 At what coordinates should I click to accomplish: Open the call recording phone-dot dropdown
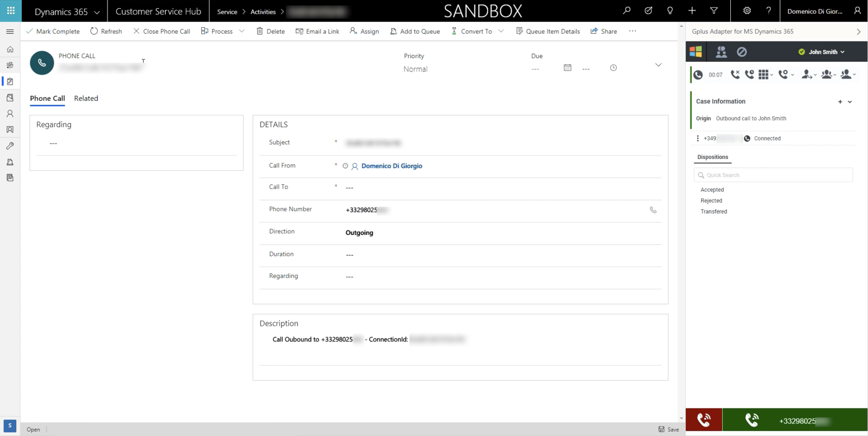(786, 74)
